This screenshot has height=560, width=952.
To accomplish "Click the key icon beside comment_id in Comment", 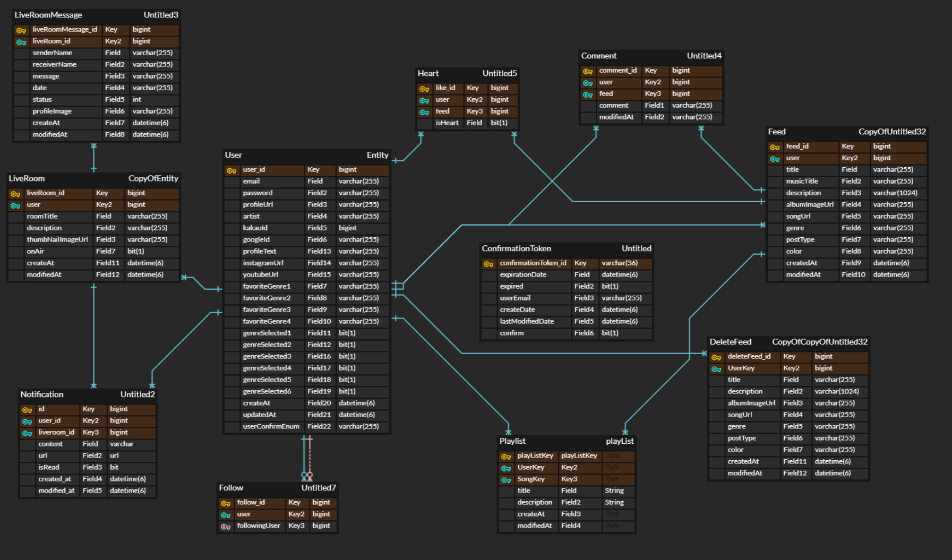I will (588, 71).
